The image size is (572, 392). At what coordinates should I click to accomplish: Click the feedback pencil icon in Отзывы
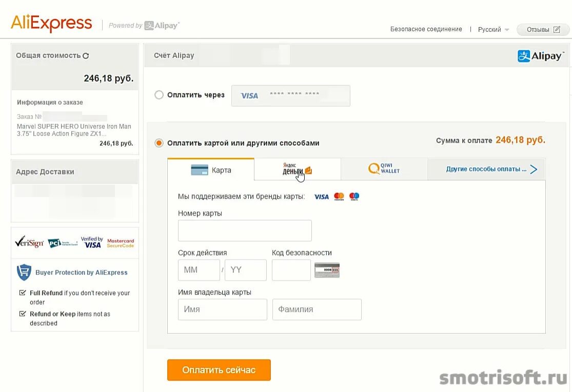point(557,30)
